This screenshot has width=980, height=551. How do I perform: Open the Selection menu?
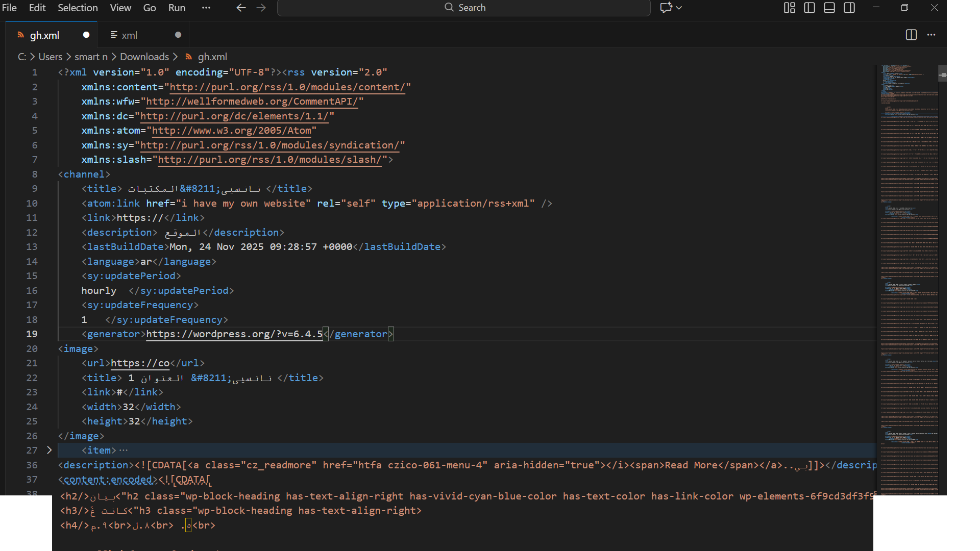[x=78, y=8]
